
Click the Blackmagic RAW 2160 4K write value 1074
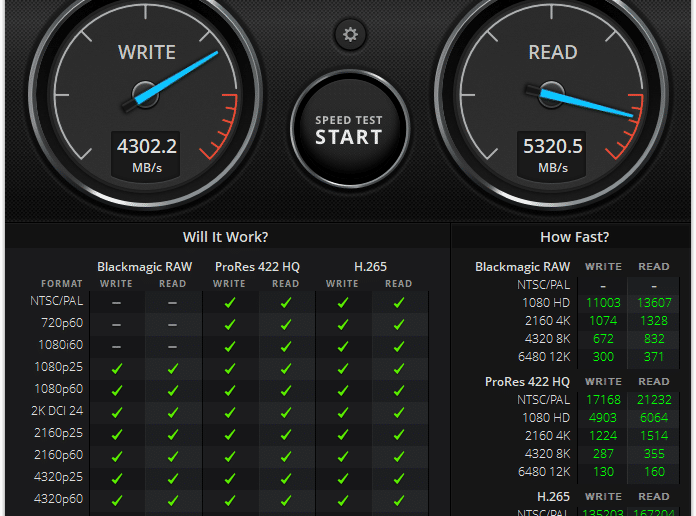click(603, 321)
